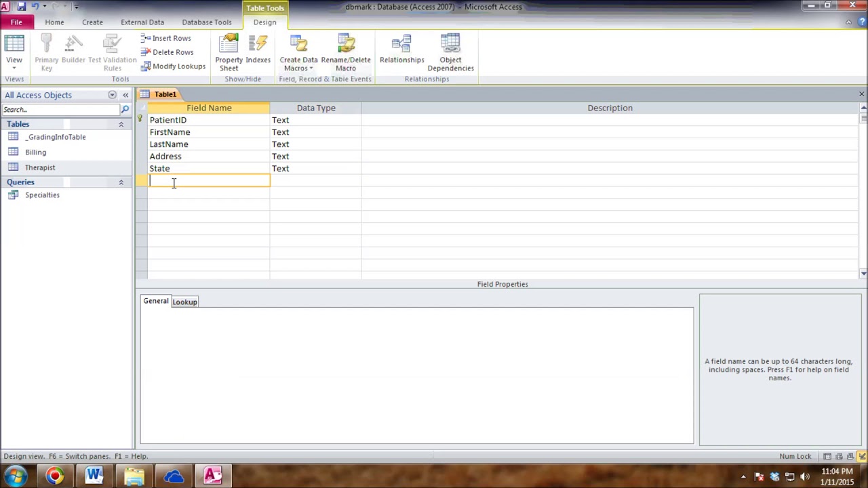Open File Explorer from the taskbar
868x488 pixels.
(x=134, y=476)
